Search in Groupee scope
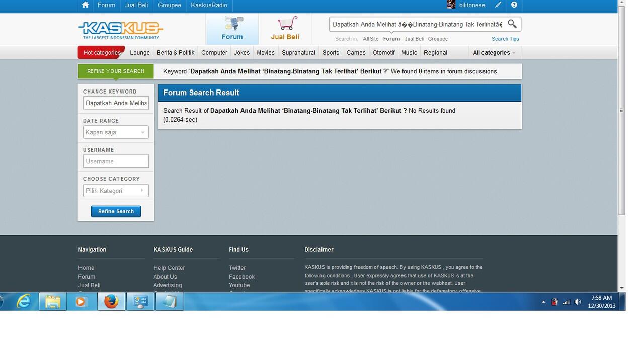 438,39
